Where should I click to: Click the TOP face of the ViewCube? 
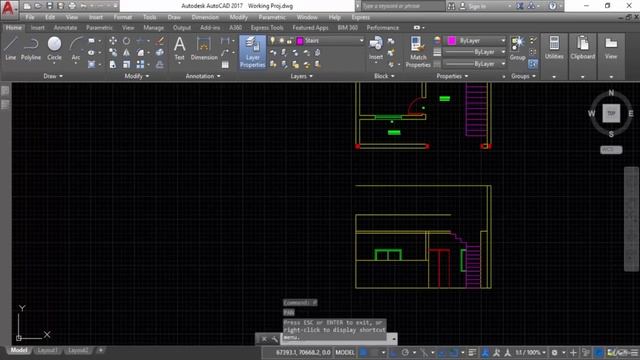tap(611, 113)
